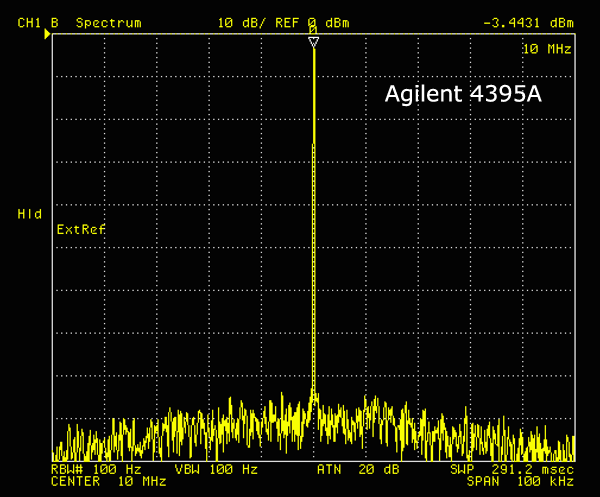
Task: Click the "SWP 291.2 msec" sweep readout
Action: point(512,469)
